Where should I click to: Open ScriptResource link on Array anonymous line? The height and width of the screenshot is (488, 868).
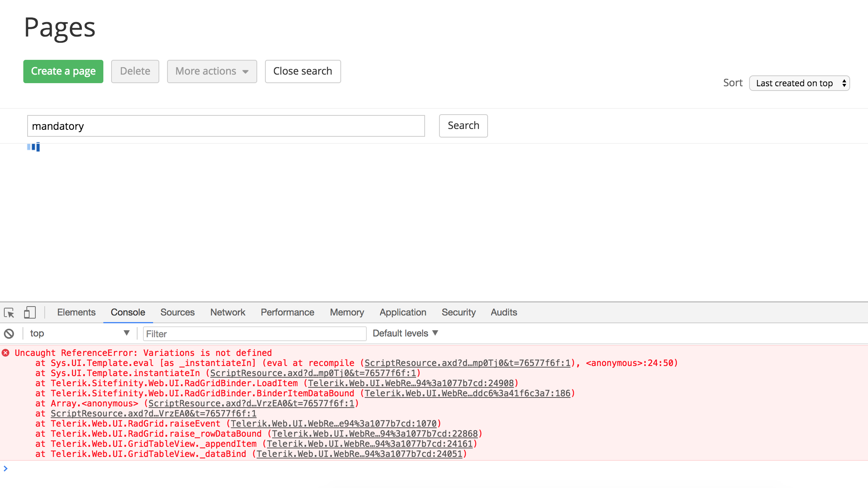pos(251,403)
